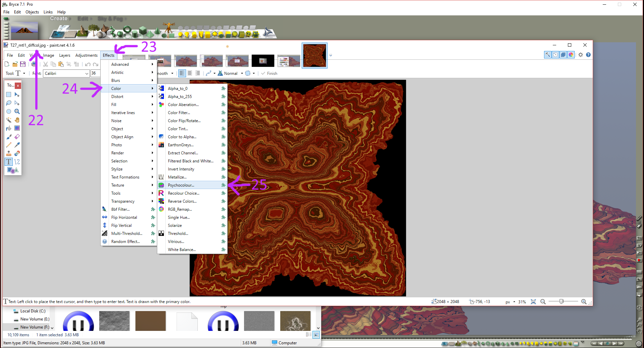
Task: Open the Adjustments menu
Action: (x=86, y=55)
